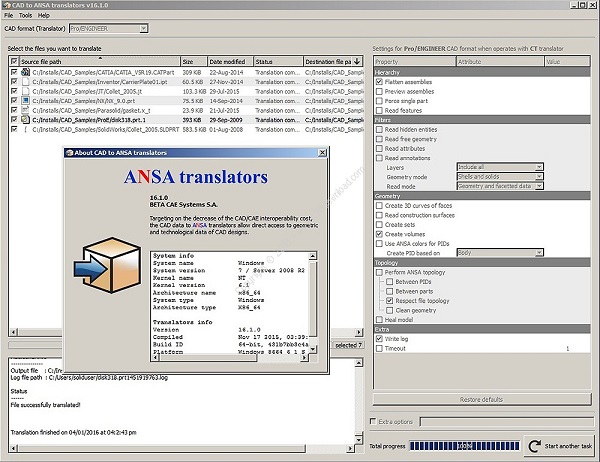Disable the Write log checkbox
Screen dimensions: 600x462
coord(380,339)
